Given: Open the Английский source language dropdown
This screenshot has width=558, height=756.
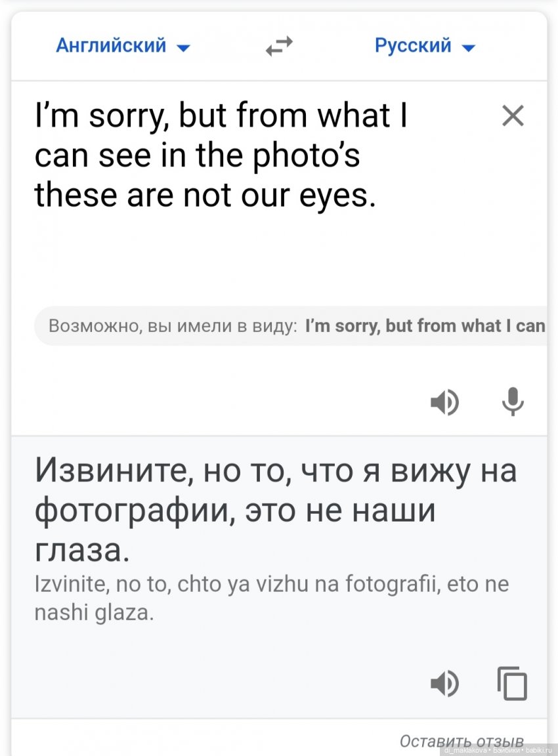Looking at the screenshot, I should pos(112,46).
